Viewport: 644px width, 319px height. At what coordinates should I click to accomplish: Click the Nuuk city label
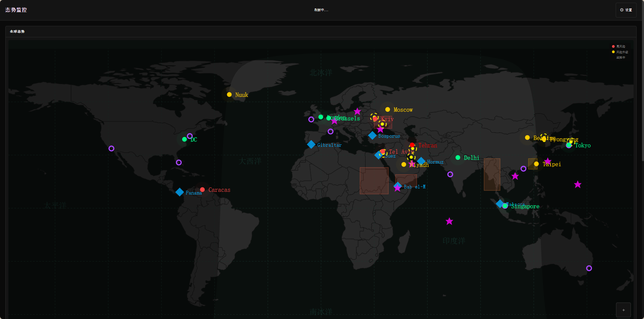point(241,95)
